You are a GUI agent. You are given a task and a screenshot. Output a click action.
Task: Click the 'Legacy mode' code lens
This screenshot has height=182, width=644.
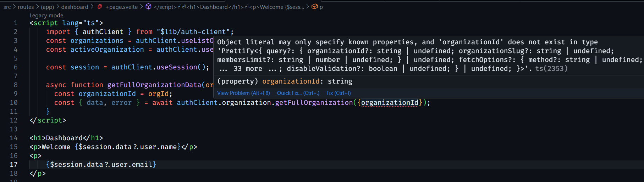click(x=46, y=16)
